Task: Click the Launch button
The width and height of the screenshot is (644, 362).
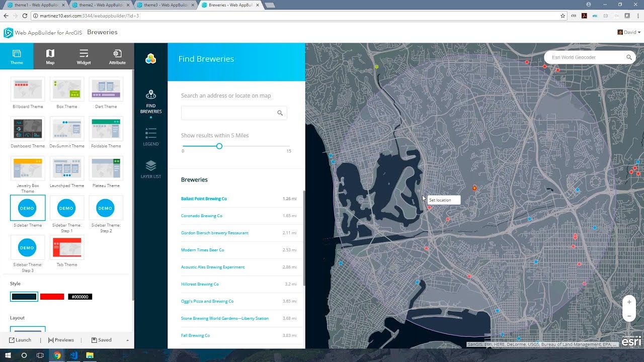Action: pos(20,340)
